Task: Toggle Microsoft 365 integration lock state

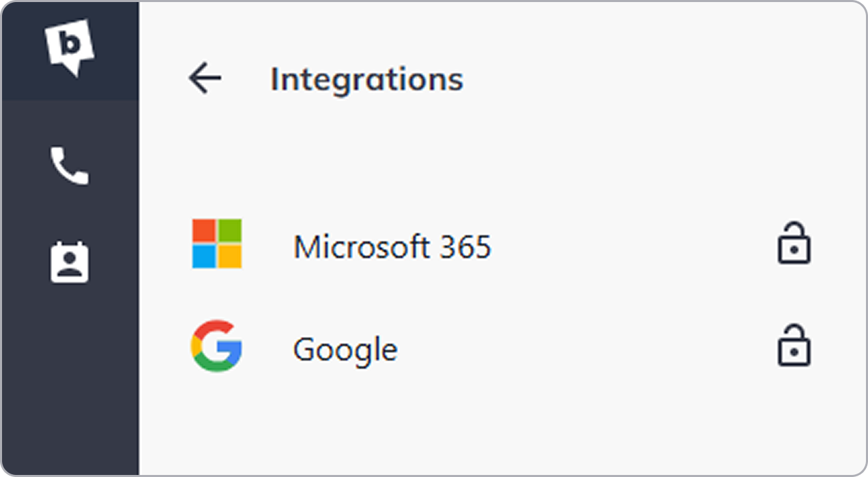Action: (794, 242)
